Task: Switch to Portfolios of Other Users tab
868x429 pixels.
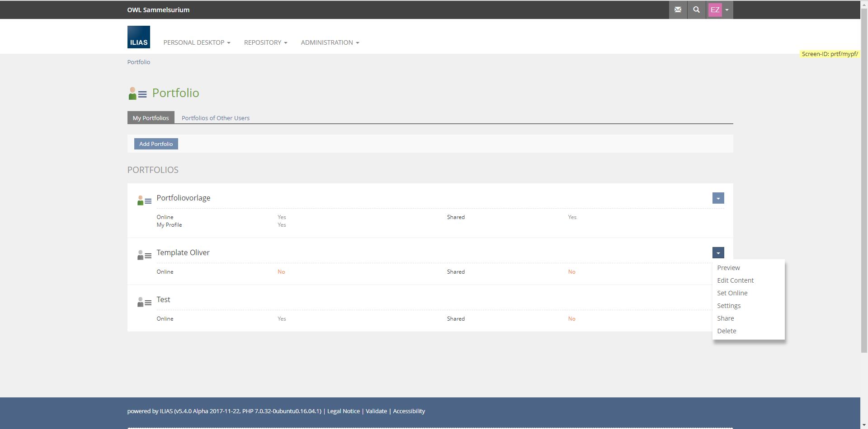Action: click(x=215, y=118)
